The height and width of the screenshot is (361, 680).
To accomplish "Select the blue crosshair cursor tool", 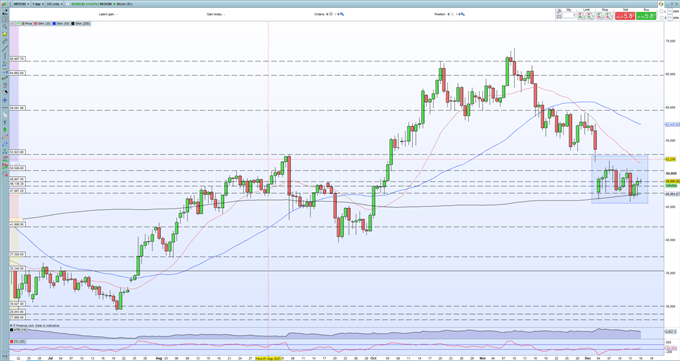I will coord(5,100).
